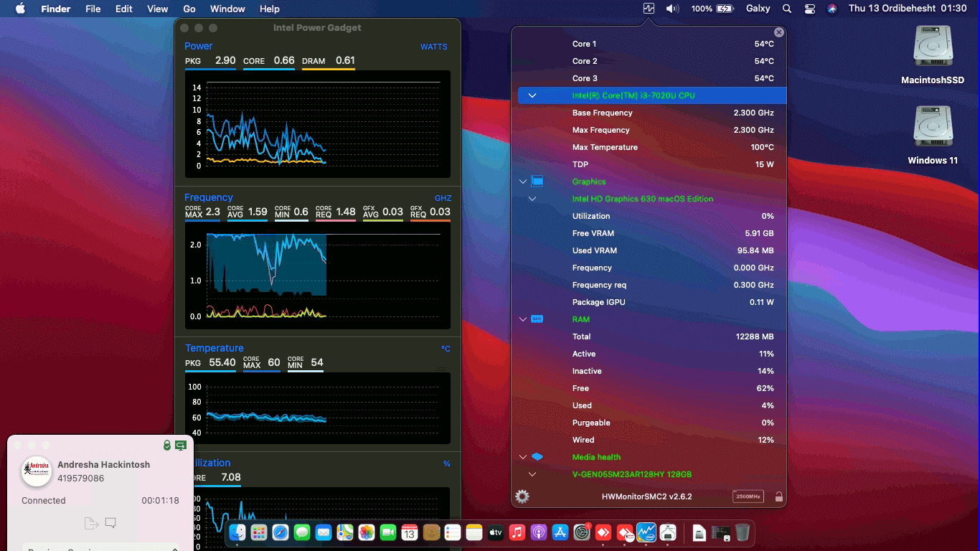Click the AnyDesk green lock security icon
The width and height of the screenshot is (980, 551).
[x=166, y=446]
